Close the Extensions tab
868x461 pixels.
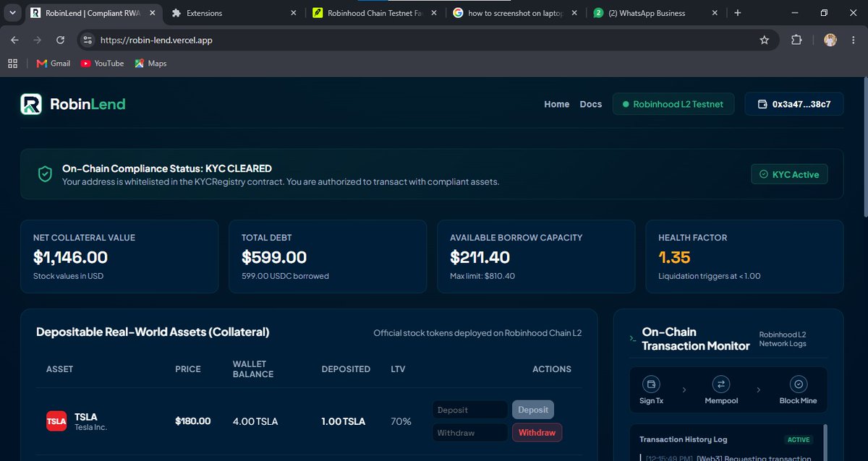[x=293, y=13]
